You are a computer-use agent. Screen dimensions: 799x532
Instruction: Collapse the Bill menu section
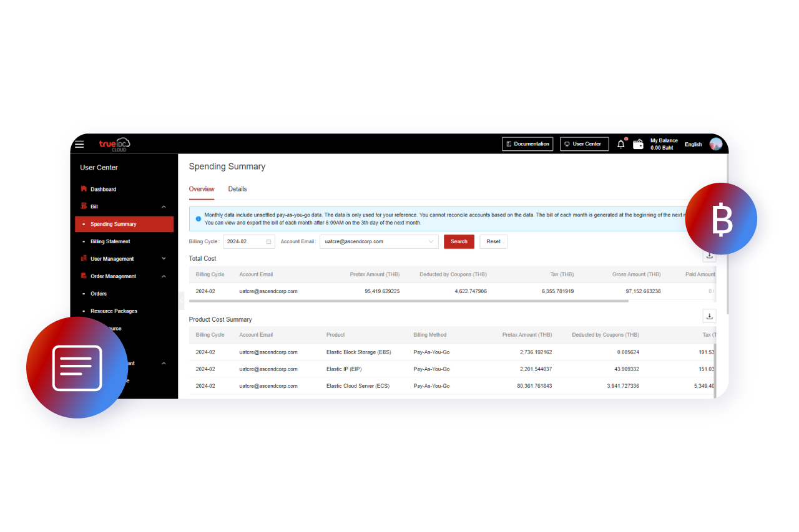click(x=163, y=206)
